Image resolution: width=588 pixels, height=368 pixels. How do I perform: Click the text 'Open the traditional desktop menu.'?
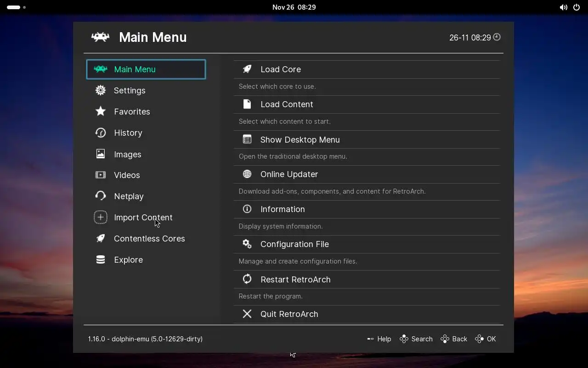click(x=293, y=156)
